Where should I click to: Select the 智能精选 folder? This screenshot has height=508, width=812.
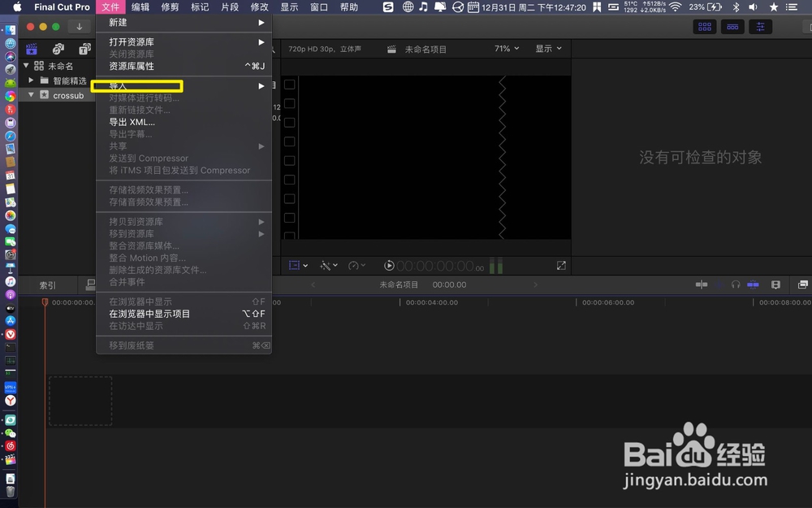click(70, 80)
